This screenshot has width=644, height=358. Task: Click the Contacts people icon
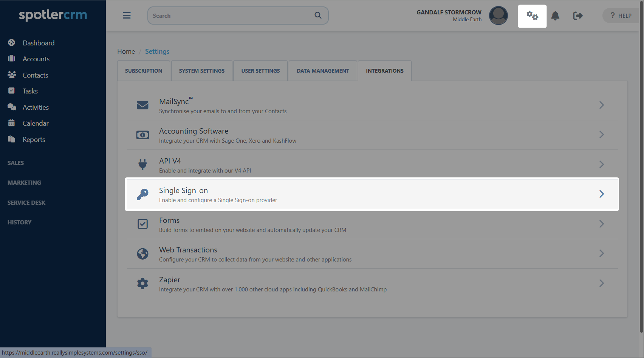pos(12,75)
